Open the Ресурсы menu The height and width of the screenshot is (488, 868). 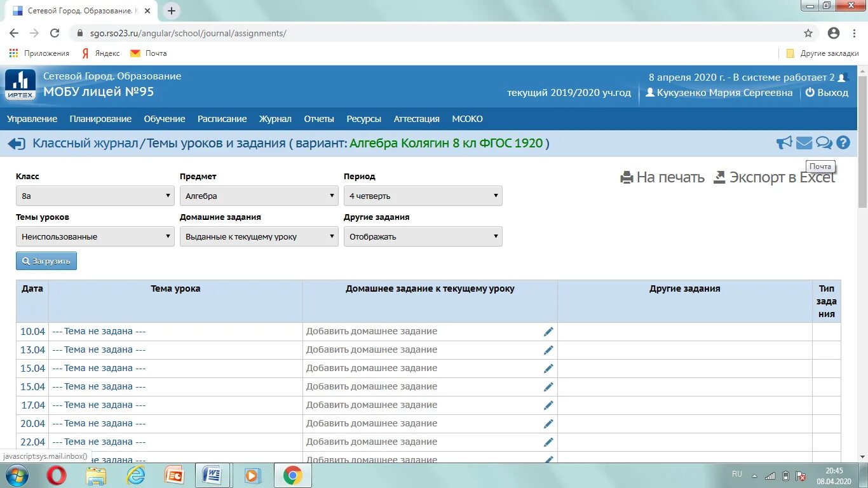(x=364, y=119)
